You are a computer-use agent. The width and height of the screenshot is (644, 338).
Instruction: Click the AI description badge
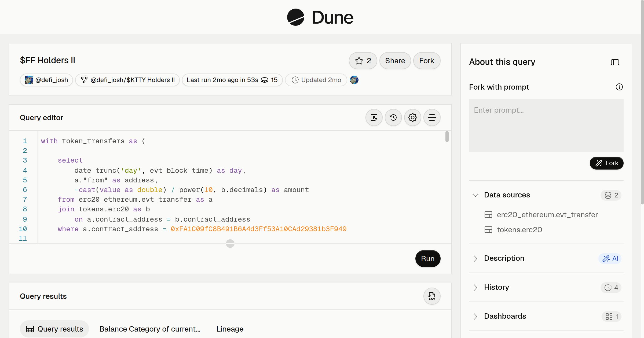610,259
